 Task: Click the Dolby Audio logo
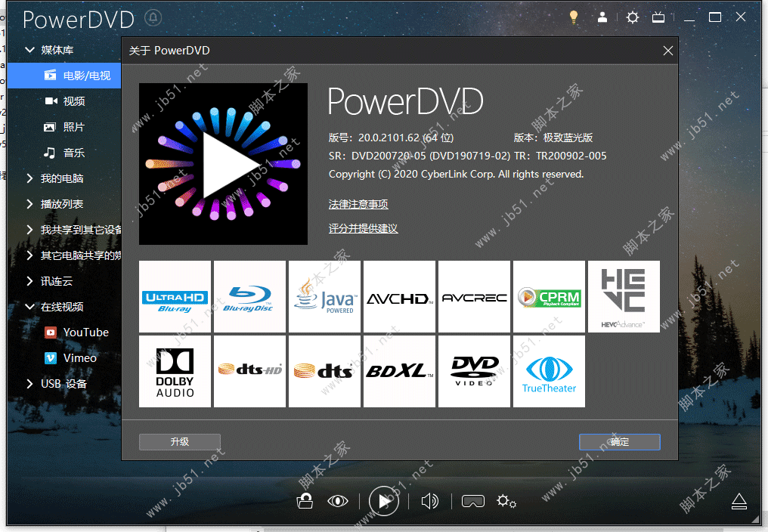pyautogui.click(x=175, y=371)
